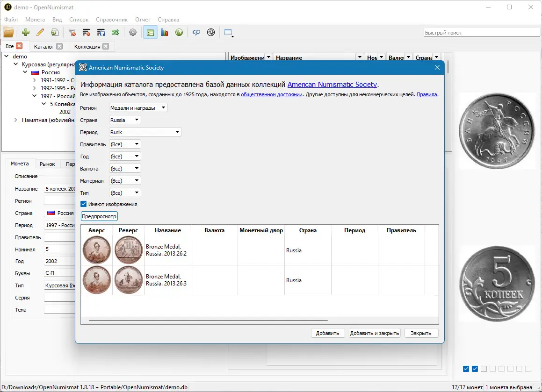Uncheck the first checked image checkbox at bottom right
The image size is (542, 392).
tap(466, 369)
